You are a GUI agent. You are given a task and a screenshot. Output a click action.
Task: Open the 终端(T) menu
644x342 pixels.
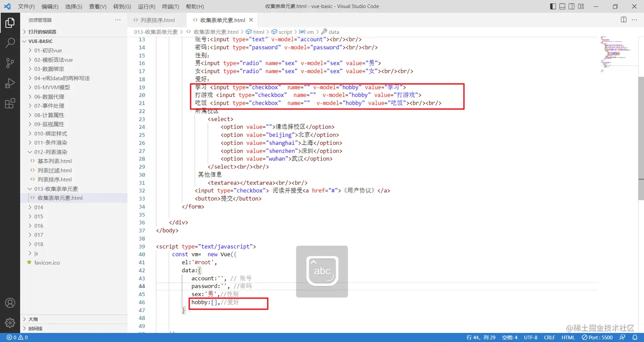click(171, 6)
